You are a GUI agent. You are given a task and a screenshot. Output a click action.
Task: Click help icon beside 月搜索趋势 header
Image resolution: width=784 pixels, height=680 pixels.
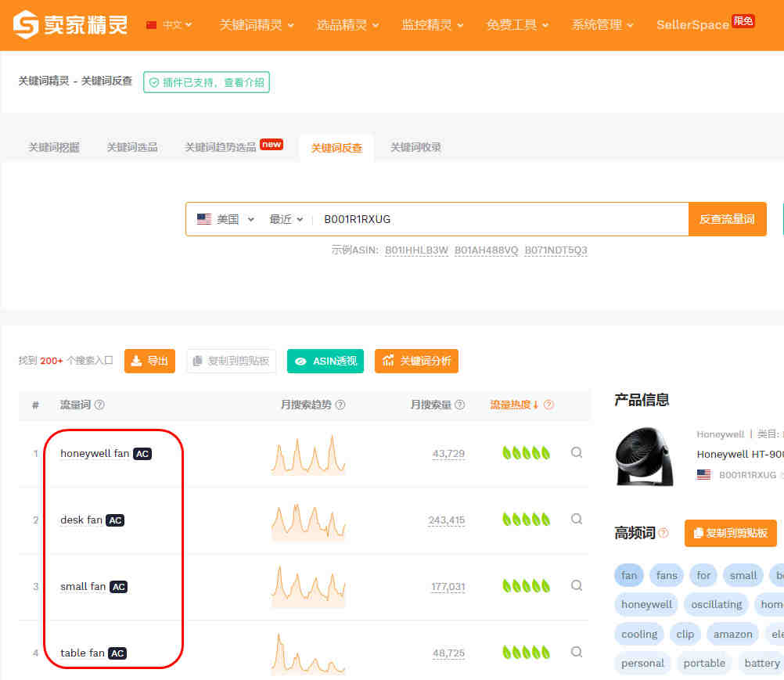point(340,405)
